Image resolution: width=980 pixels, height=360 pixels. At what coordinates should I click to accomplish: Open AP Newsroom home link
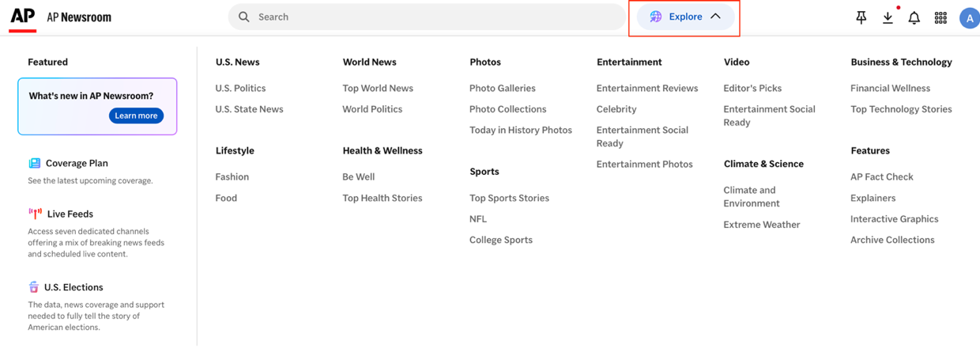pyautogui.click(x=79, y=17)
